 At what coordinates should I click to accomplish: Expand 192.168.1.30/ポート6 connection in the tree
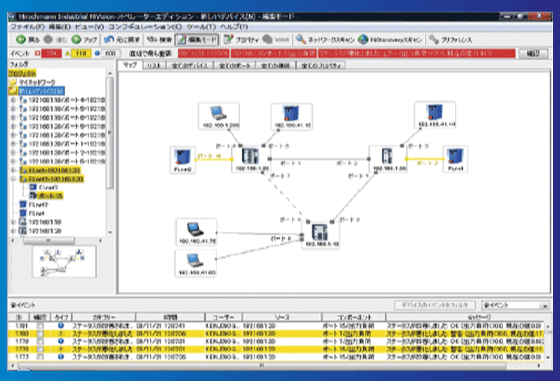point(13,117)
